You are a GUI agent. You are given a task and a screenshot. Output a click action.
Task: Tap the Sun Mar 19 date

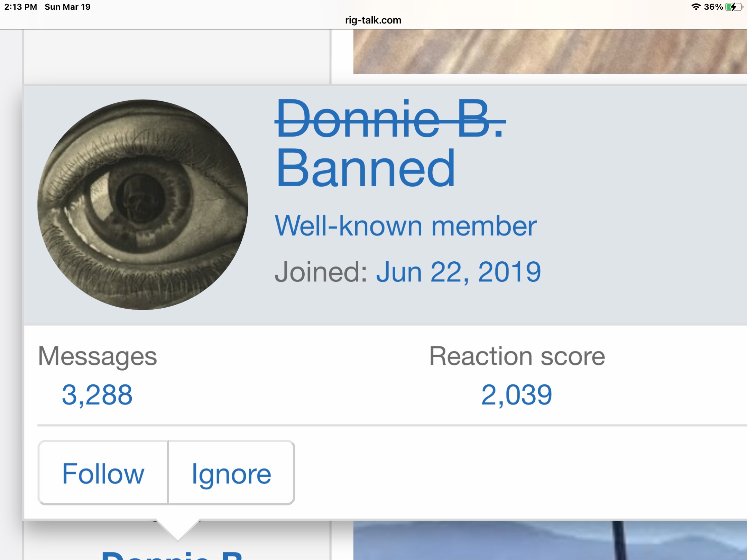(67, 7)
